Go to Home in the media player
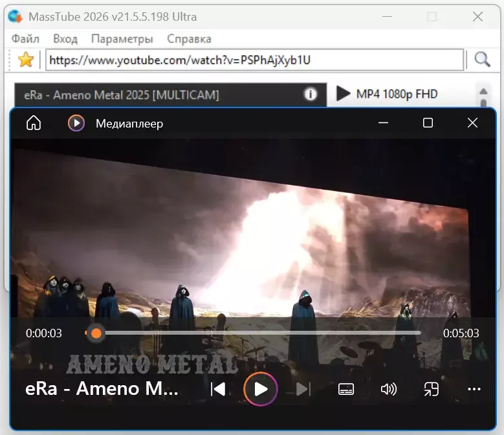The image size is (504, 435). [x=34, y=123]
